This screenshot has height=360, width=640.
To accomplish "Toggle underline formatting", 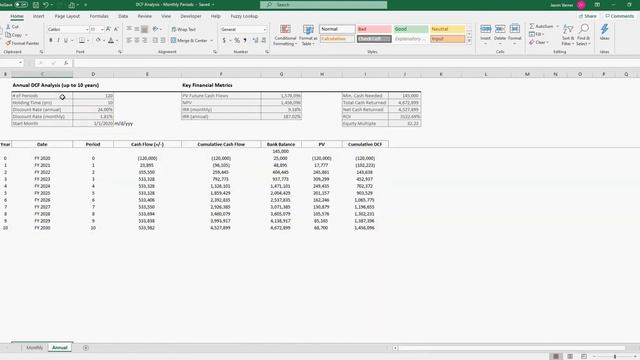I will tap(66, 40).
